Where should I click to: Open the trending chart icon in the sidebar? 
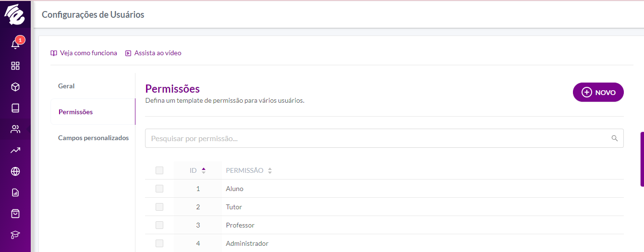(x=15, y=150)
